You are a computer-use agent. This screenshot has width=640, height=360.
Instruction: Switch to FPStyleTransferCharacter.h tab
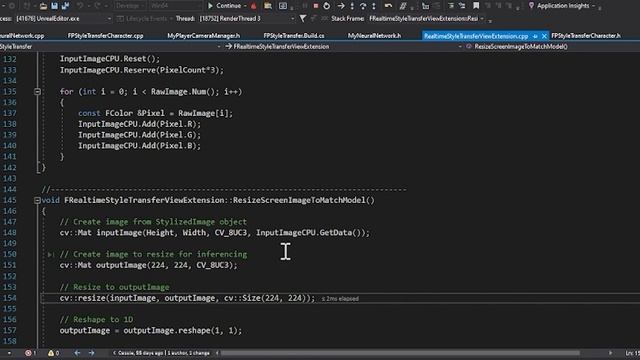(x=586, y=36)
